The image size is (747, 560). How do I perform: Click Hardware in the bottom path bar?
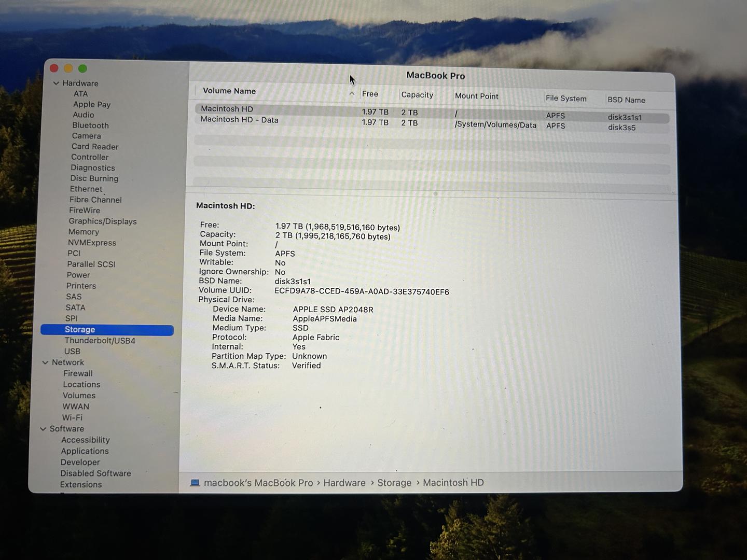pos(344,483)
